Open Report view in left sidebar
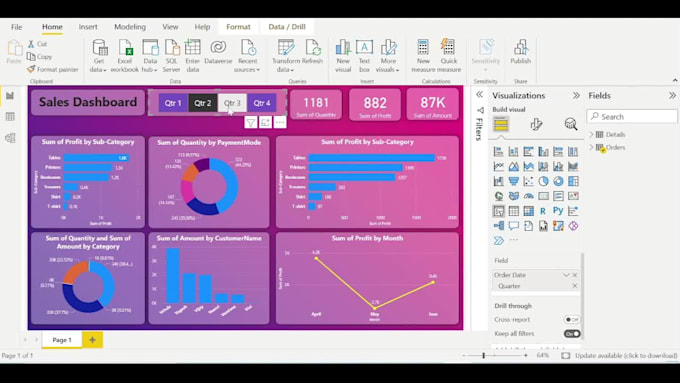The width and height of the screenshot is (680, 383). (x=10, y=96)
